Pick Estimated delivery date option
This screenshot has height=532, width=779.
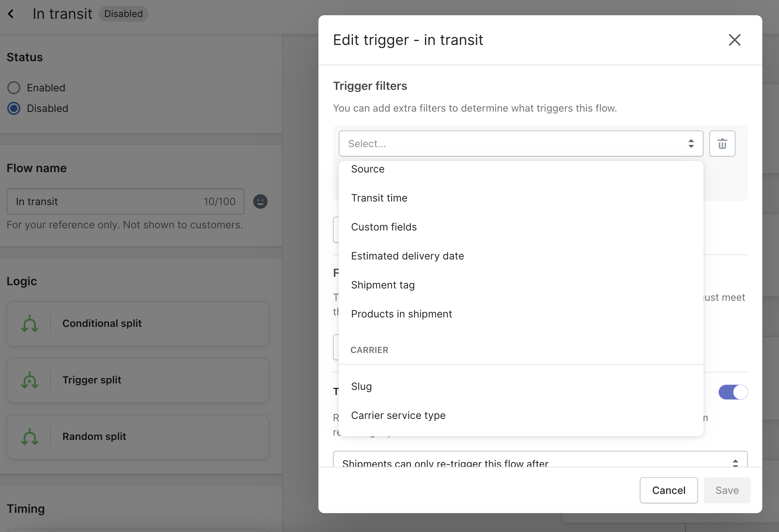(407, 256)
